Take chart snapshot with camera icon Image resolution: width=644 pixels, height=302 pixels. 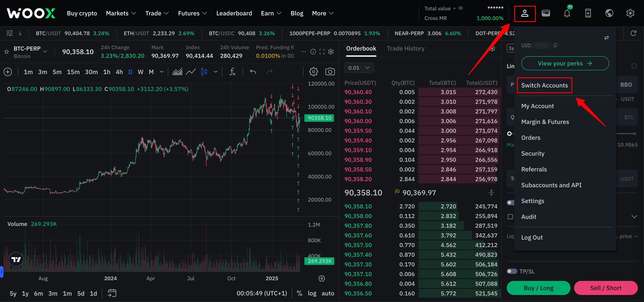tap(330, 72)
